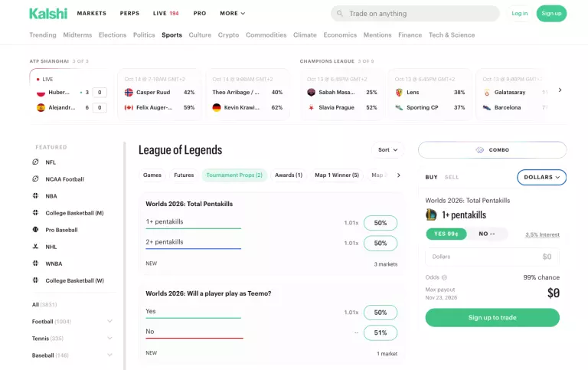The height and width of the screenshot is (370, 588).
Task: Click the green Sign up button
Action: (x=551, y=14)
